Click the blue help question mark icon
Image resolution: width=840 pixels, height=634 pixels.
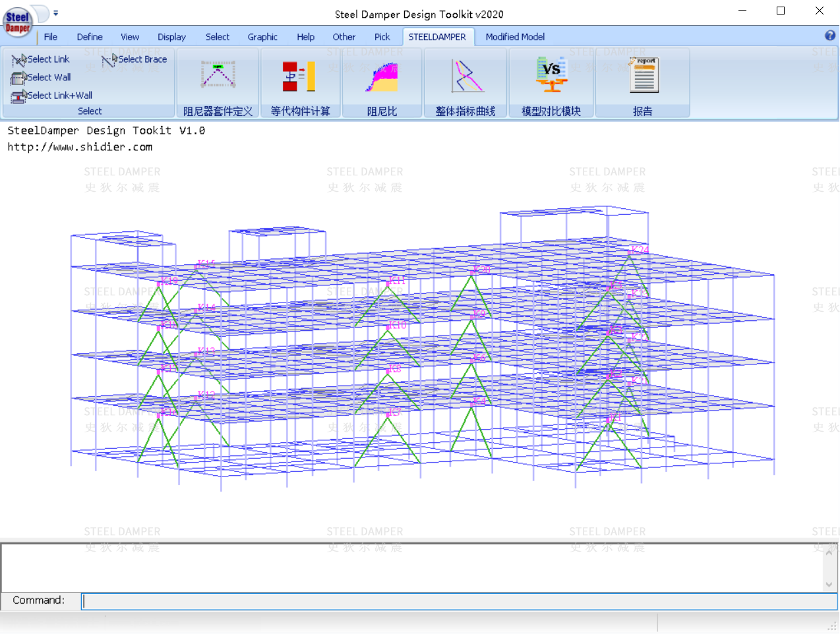(x=830, y=36)
